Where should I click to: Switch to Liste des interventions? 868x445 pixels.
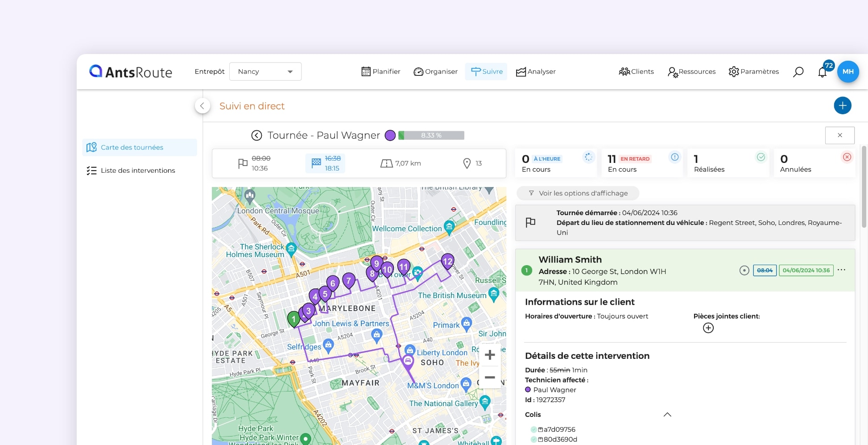tap(137, 170)
